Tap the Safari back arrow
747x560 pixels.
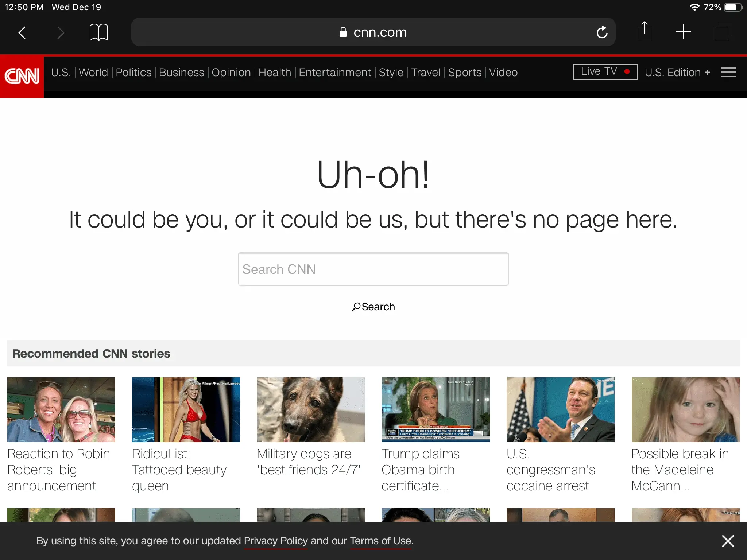22,33
